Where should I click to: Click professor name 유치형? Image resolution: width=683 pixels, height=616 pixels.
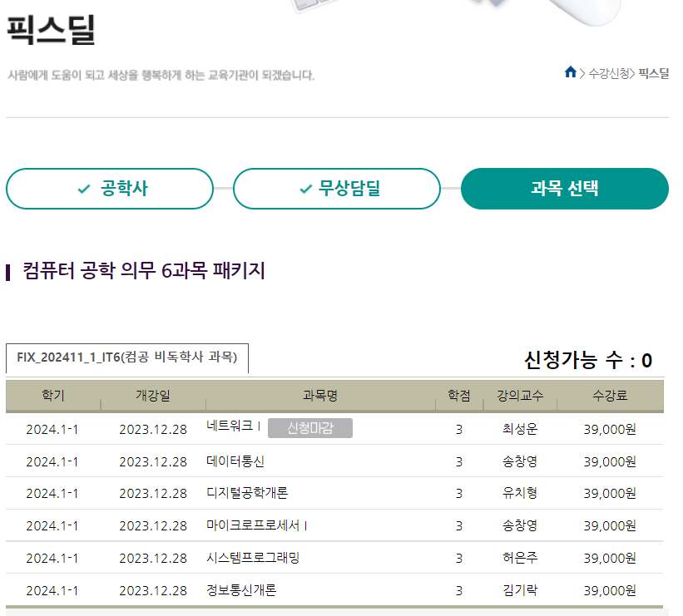tap(520, 493)
